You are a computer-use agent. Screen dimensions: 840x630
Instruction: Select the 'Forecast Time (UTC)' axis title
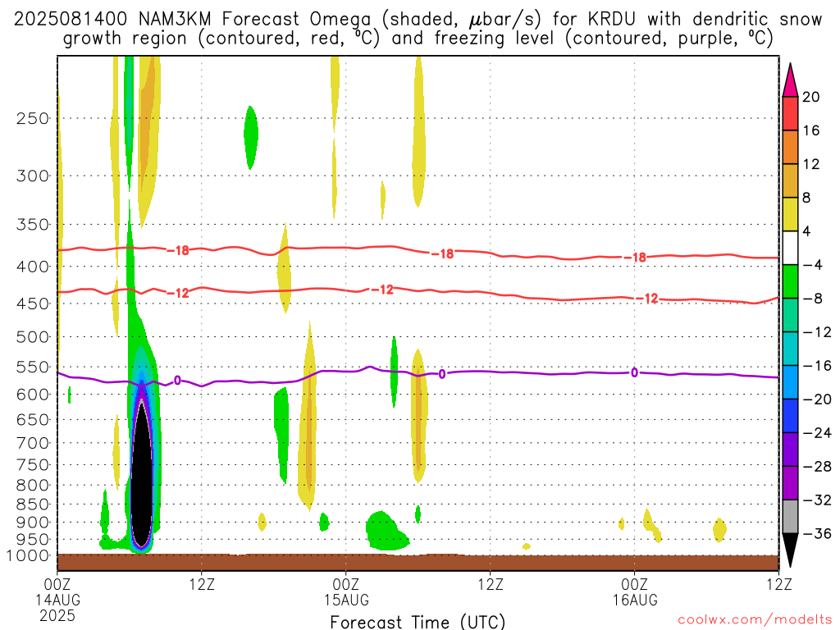[418, 622]
